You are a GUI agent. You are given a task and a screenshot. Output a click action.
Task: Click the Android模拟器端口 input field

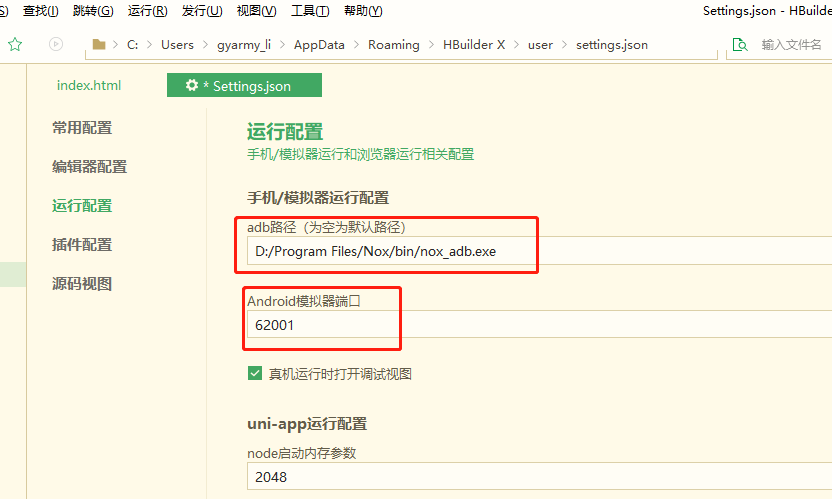click(x=540, y=325)
